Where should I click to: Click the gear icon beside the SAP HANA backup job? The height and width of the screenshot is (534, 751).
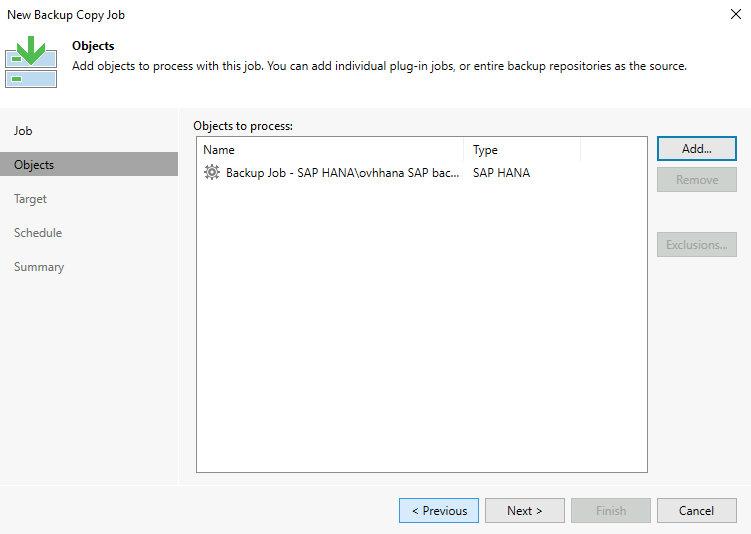coord(211,173)
